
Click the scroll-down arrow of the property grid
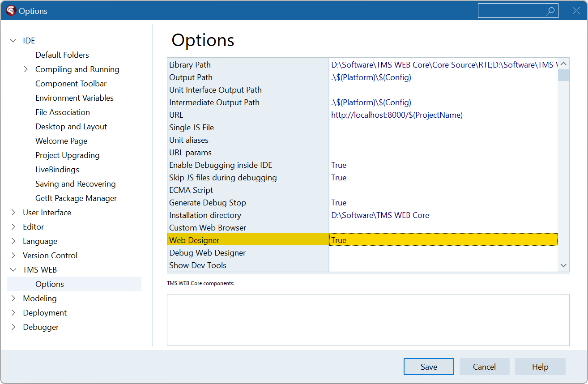click(x=563, y=265)
